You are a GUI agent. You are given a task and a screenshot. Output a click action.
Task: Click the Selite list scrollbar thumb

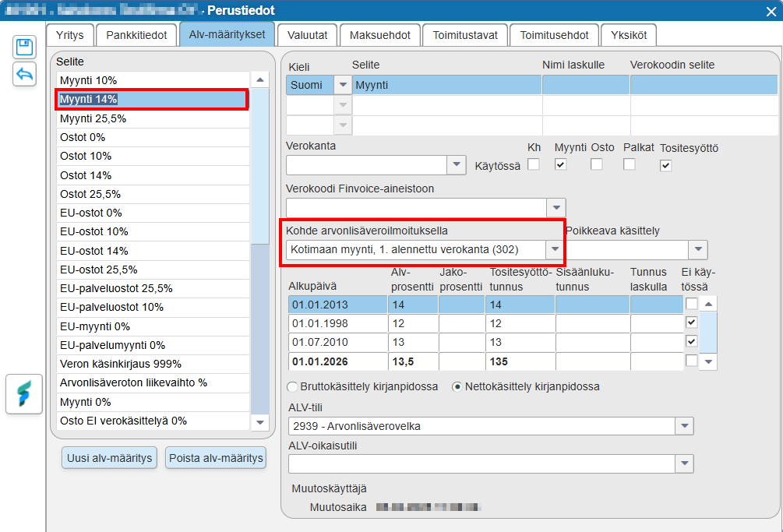(x=259, y=166)
